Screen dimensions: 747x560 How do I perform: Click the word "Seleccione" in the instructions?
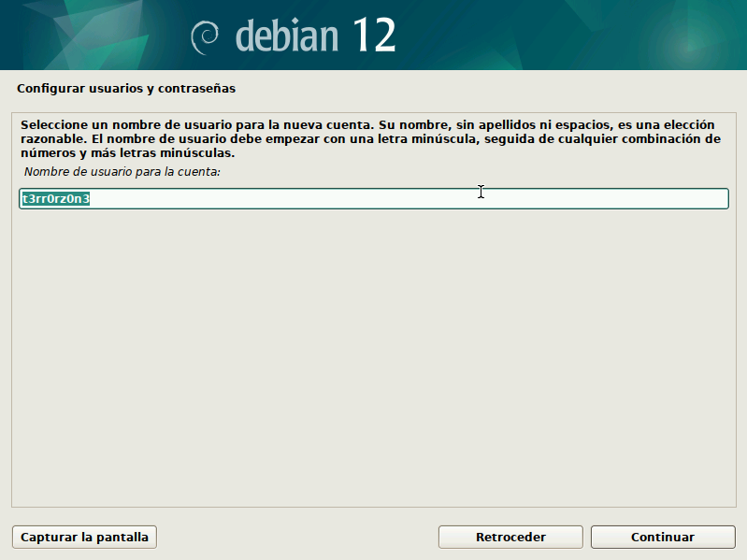[54, 124]
